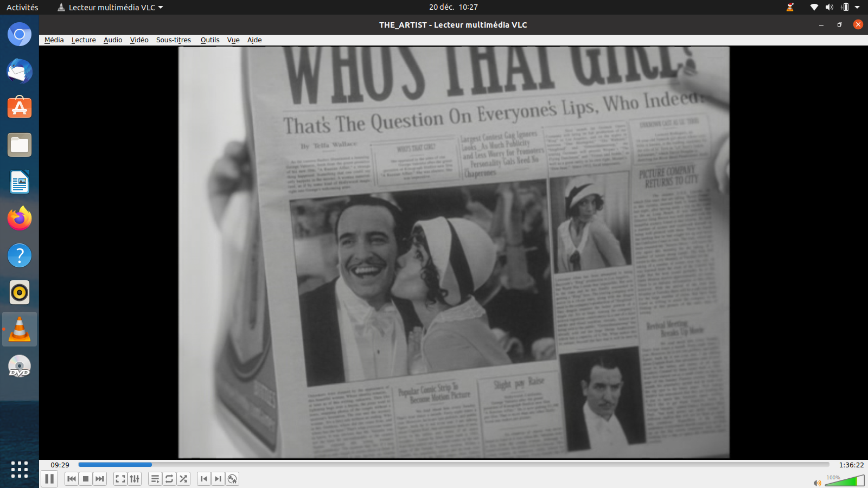Open the Média menu

tap(54, 40)
